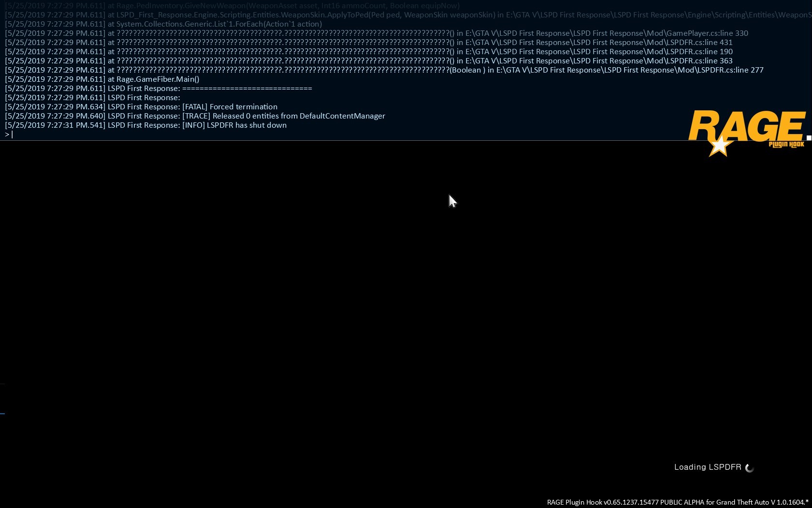Viewport: 812px width, 508px height.
Task: Select the "[FATAL] Forced termination" log line
Action: point(141,107)
